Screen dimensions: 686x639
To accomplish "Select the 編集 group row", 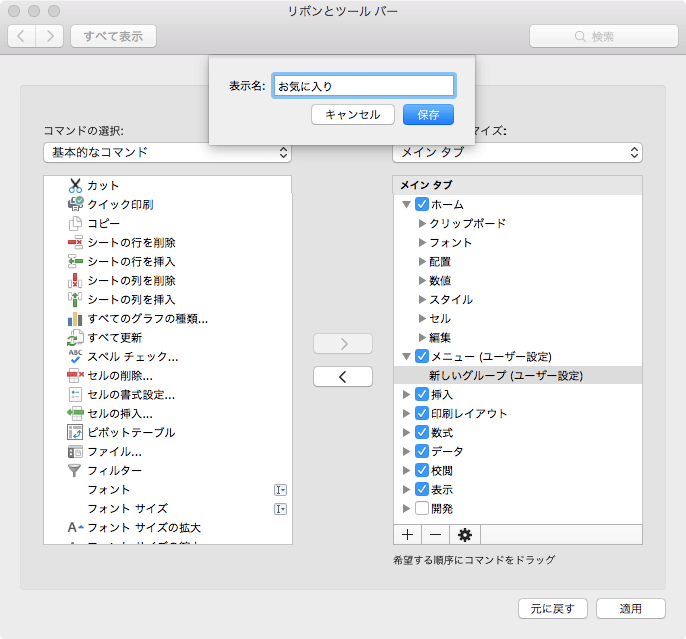I will 518,338.
